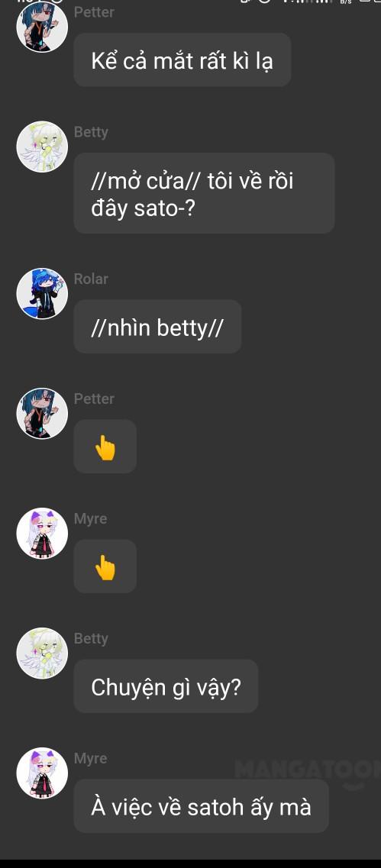Tap Petter's avatar above the eye message

point(42,26)
